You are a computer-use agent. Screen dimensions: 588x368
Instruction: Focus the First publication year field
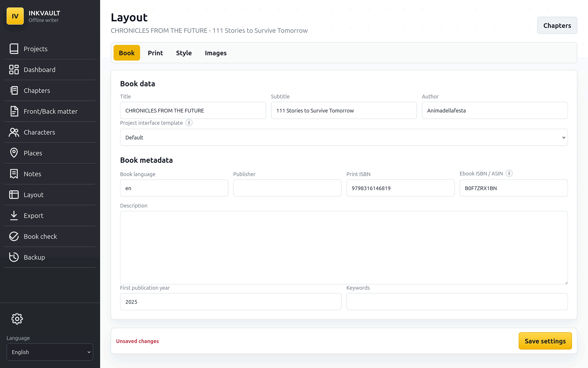[231, 302]
